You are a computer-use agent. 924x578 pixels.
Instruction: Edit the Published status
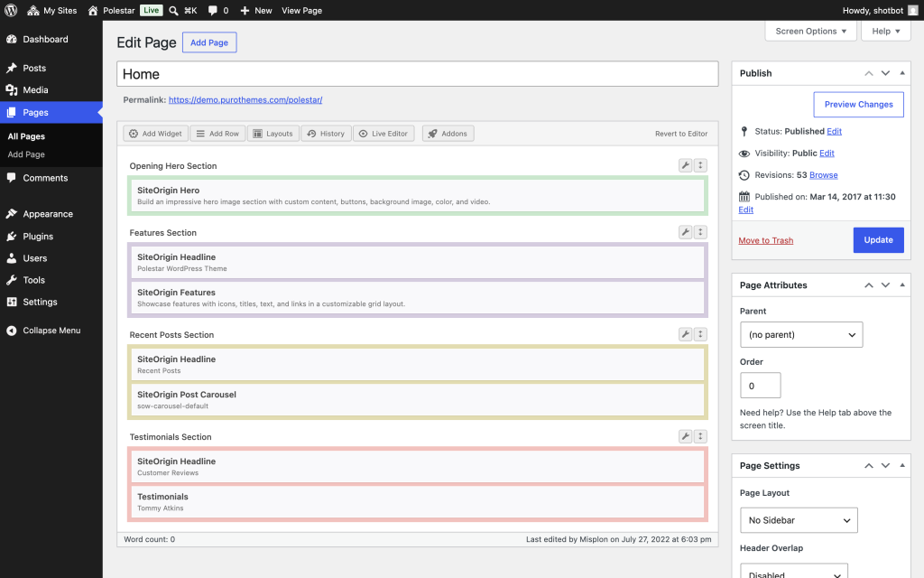pyautogui.click(x=834, y=131)
